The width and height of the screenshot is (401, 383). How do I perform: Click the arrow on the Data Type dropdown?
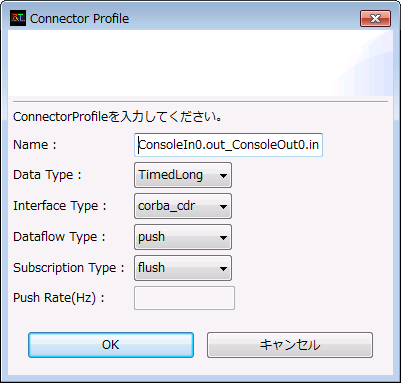223,176
